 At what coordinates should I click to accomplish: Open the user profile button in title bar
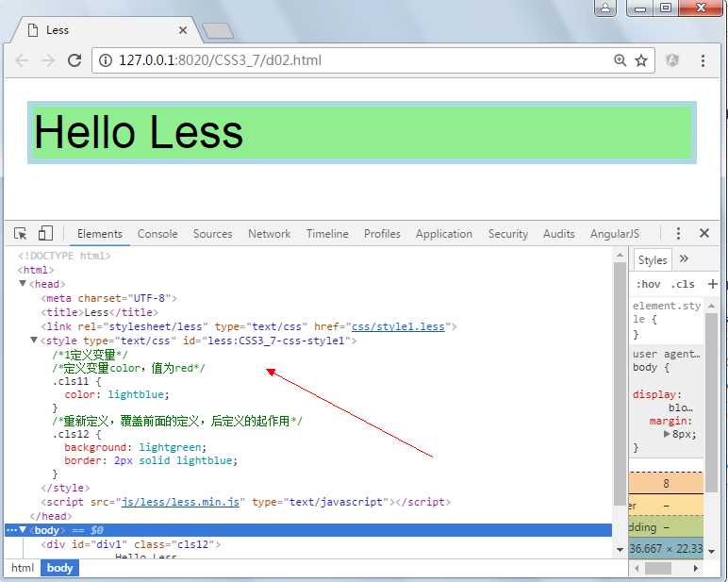click(605, 8)
